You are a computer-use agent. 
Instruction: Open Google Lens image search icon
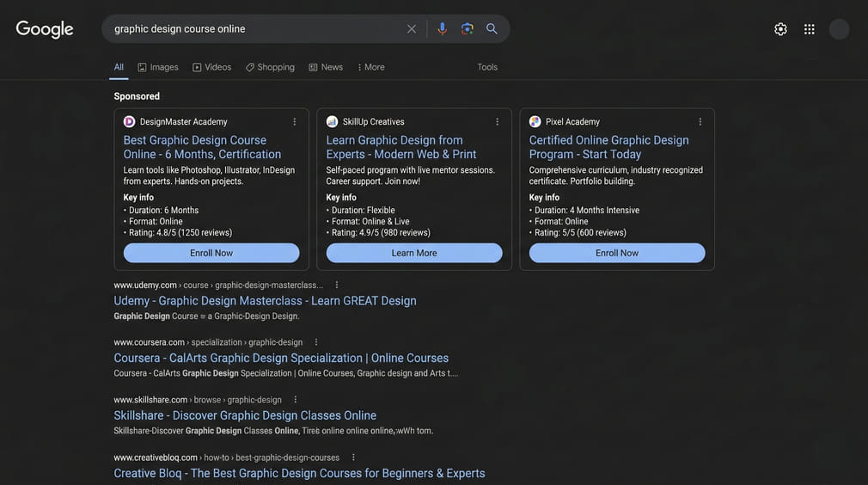click(x=467, y=28)
